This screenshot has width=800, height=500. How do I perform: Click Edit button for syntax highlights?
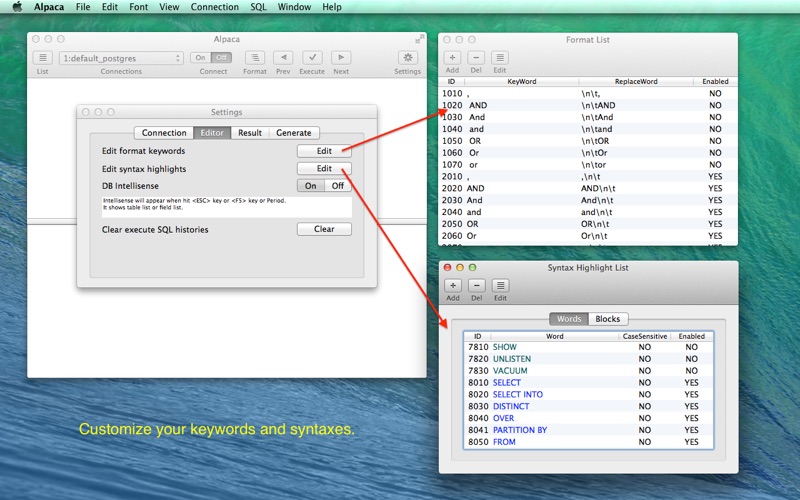(x=324, y=168)
